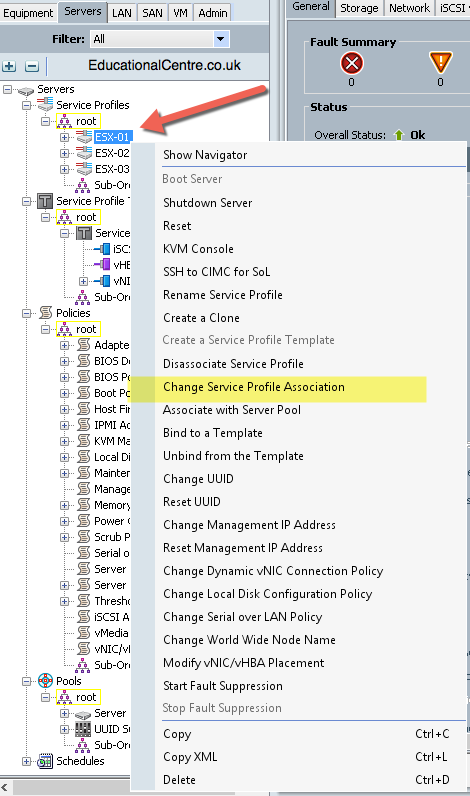Open the Network tab in right pane
Screen dimensions: 470x796
[409, 8]
